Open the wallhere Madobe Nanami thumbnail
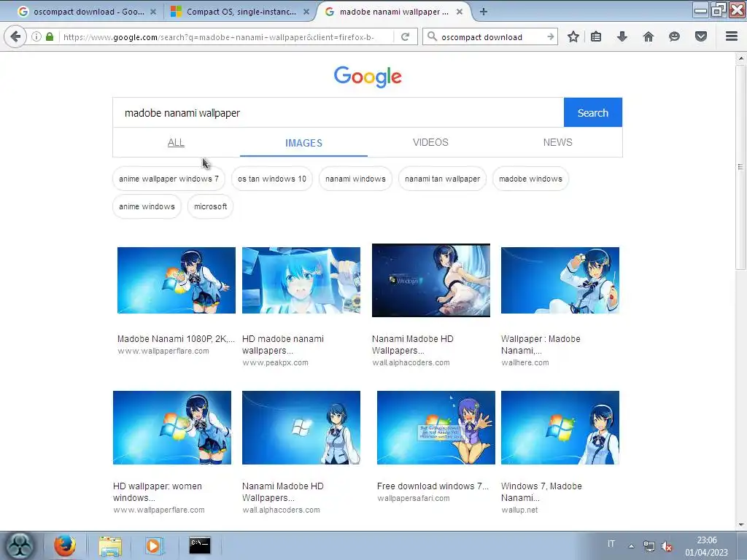The height and width of the screenshot is (560, 747). click(560, 280)
